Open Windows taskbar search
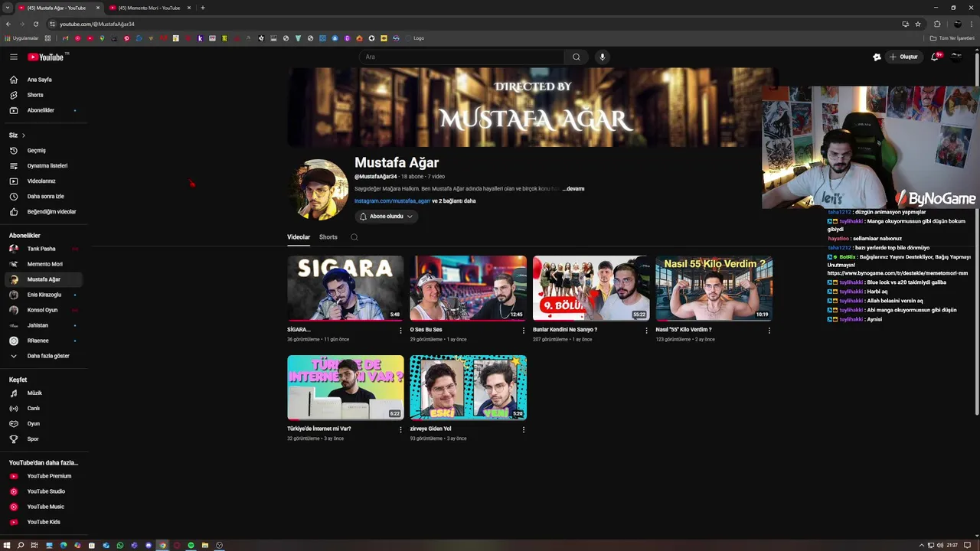The width and height of the screenshot is (980, 551). (x=21, y=545)
